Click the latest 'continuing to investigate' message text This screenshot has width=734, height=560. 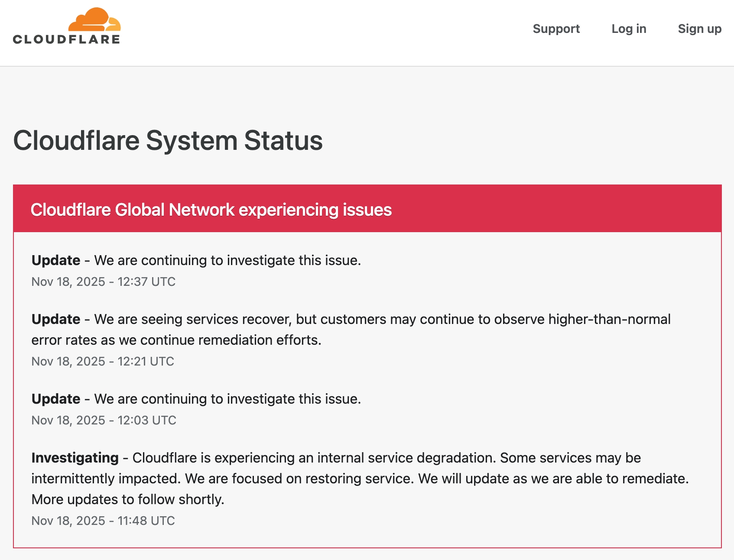coord(227,260)
